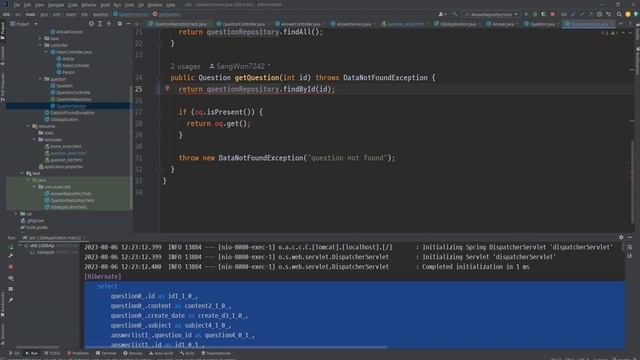
Task: Click the rollback undo arrow icon
Action: tap(608, 14)
